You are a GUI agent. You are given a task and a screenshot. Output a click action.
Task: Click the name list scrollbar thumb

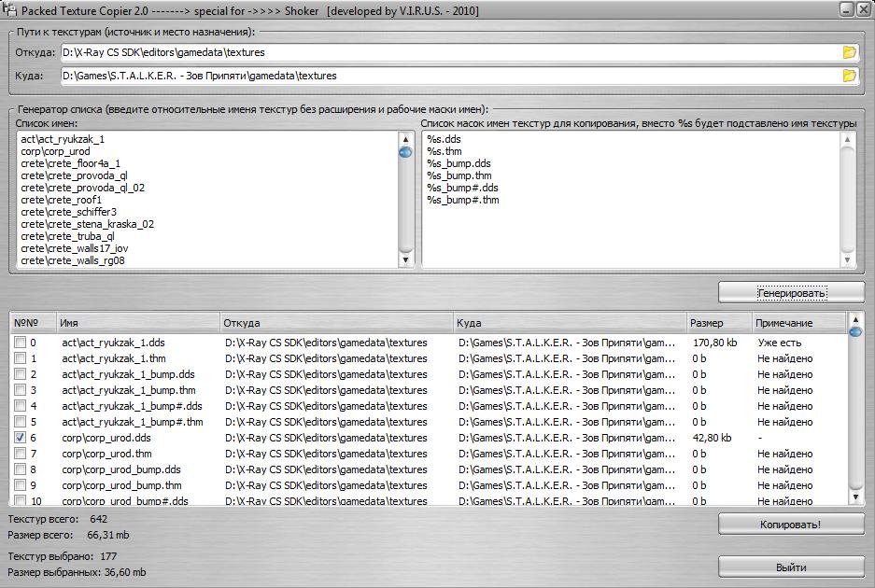(405, 151)
